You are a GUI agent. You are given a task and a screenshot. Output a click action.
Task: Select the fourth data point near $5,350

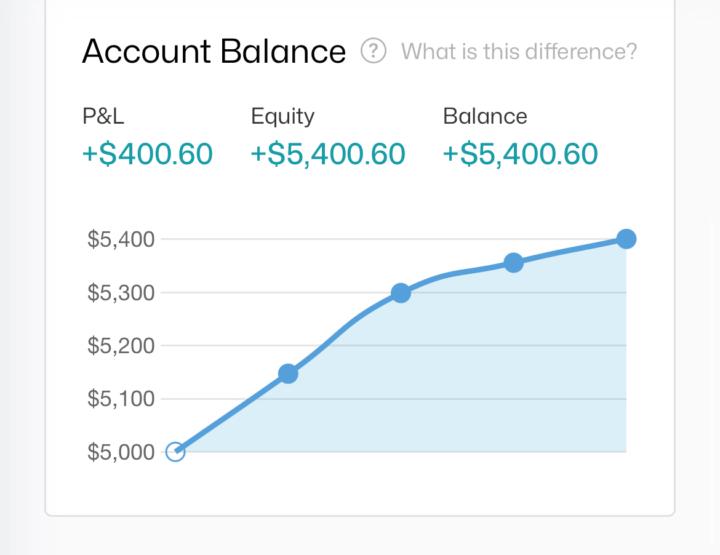pos(513,263)
